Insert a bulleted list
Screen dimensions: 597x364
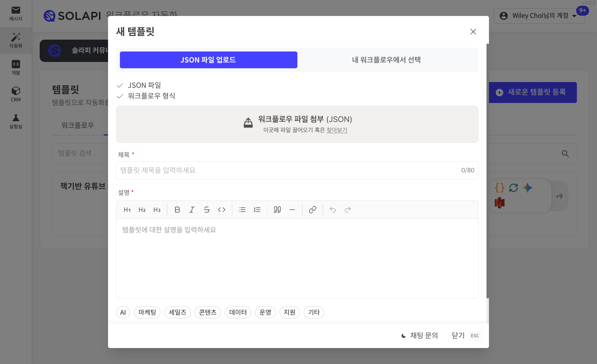coord(242,210)
